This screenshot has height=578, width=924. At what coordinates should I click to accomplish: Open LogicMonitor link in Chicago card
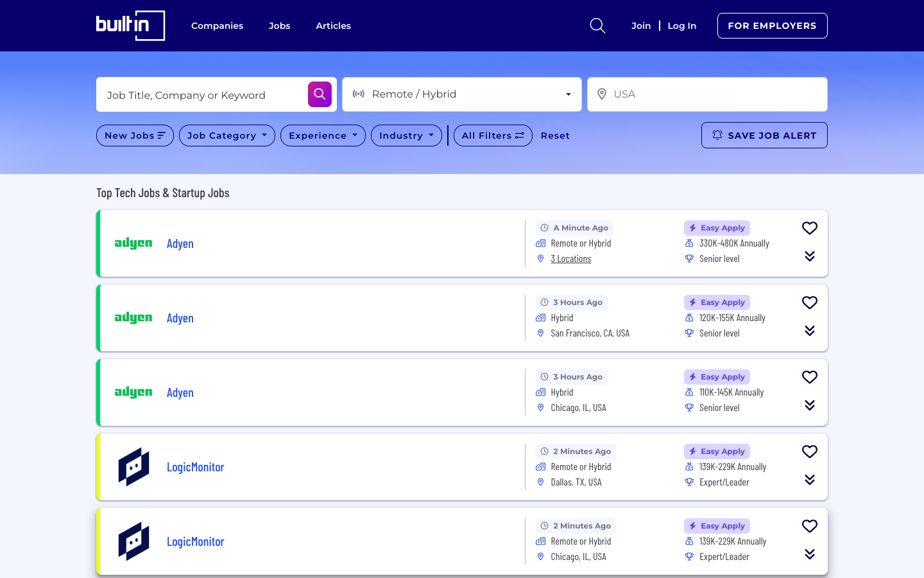click(196, 541)
